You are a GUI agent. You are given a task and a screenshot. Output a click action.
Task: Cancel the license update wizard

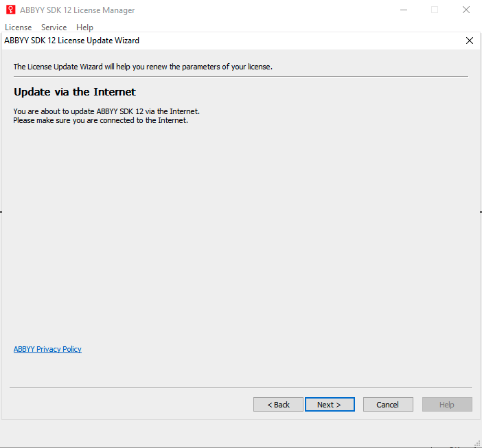click(388, 404)
